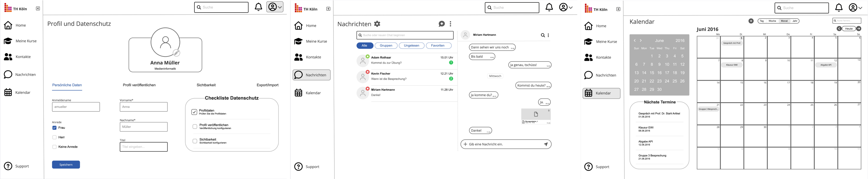Click the pencil edit icon on profile picture

(x=177, y=53)
